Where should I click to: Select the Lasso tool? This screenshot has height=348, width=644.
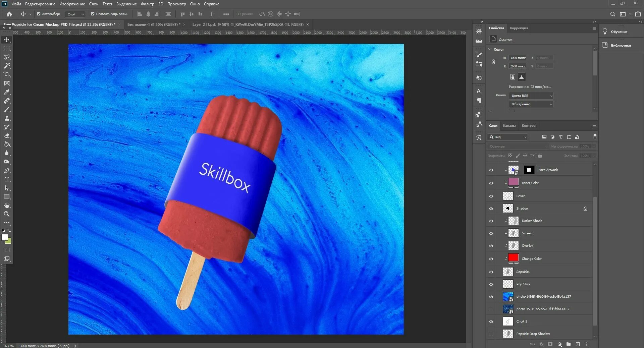[7, 57]
